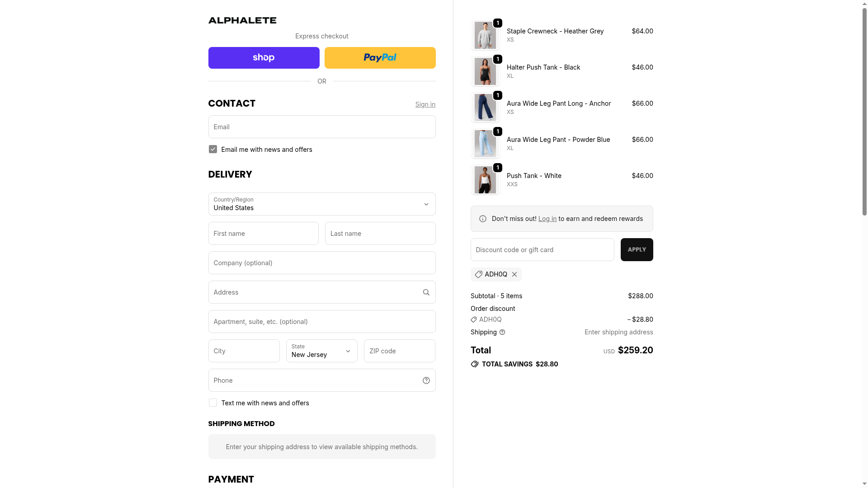Click the Alphalete logo
This screenshot has width=868, height=488.
(242, 20)
